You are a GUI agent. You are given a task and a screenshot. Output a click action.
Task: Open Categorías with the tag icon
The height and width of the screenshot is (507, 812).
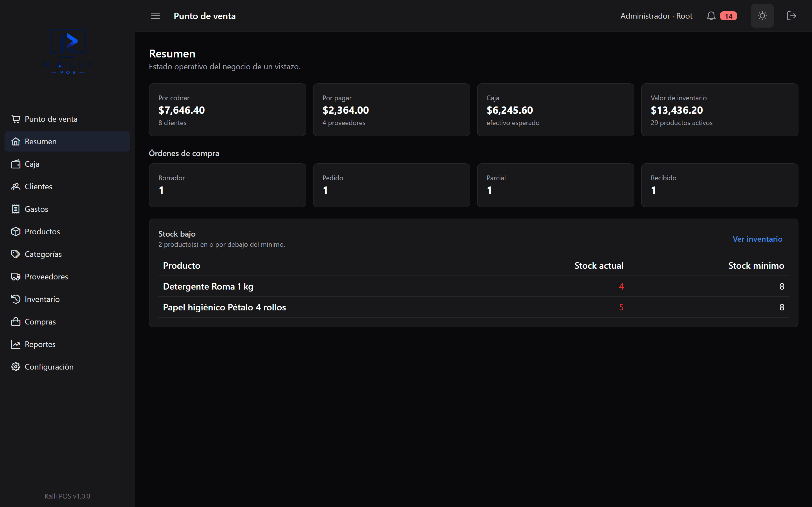pyautogui.click(x=67, y=254)
